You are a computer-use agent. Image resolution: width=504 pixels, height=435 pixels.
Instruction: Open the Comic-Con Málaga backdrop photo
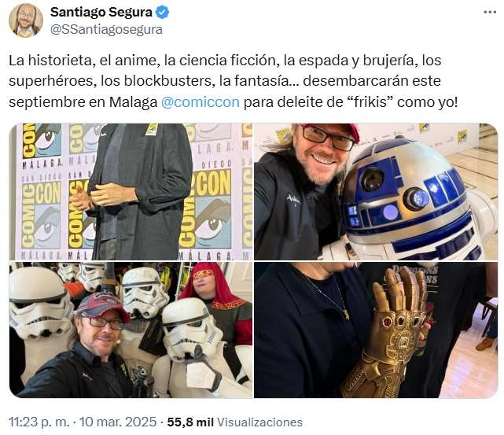[131, 192]
